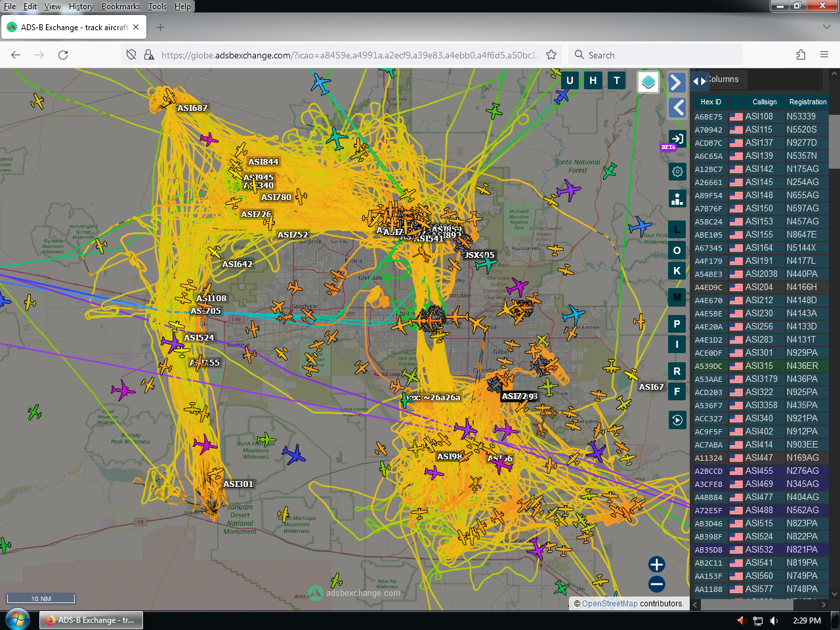
Task: Click the sidebar width arrows beside Columns
Action: (x=700, y=81)
